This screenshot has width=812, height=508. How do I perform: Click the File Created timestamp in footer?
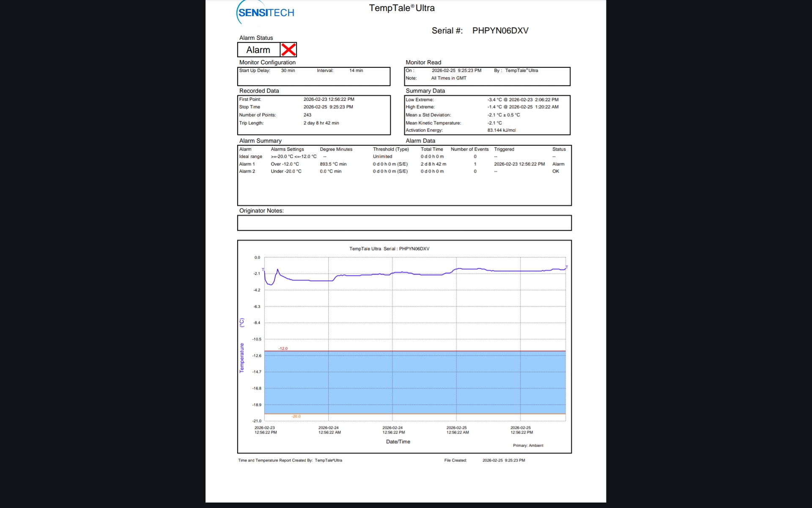click(503, 460)
